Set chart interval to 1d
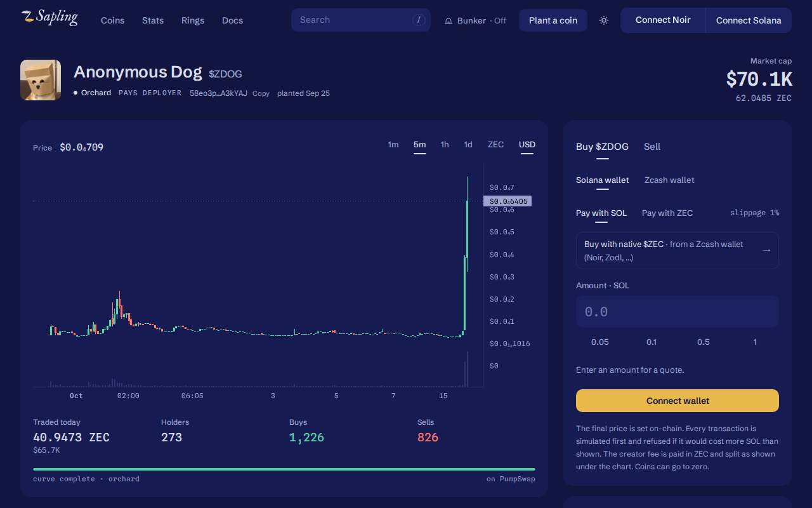Viewport: 812px width, 508px height. tap(468, 145)
